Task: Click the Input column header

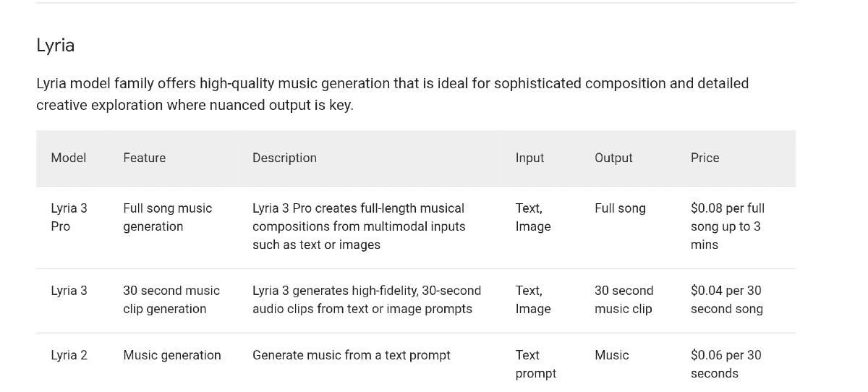Action: [x=529, y=158]
